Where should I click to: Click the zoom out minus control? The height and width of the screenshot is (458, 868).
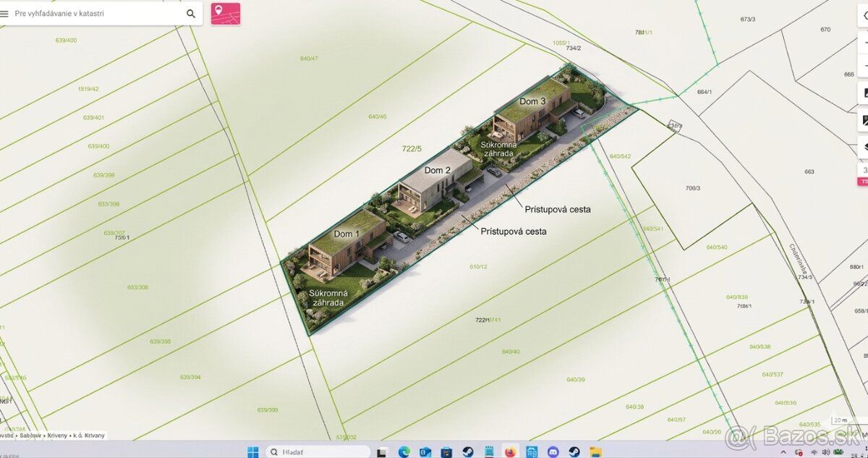[864, 66]
